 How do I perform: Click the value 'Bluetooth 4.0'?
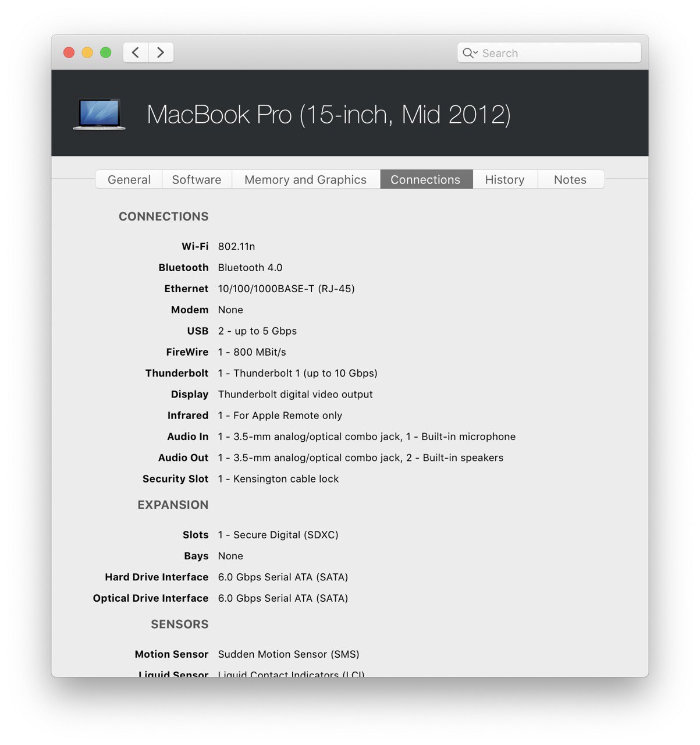(250, 268)
